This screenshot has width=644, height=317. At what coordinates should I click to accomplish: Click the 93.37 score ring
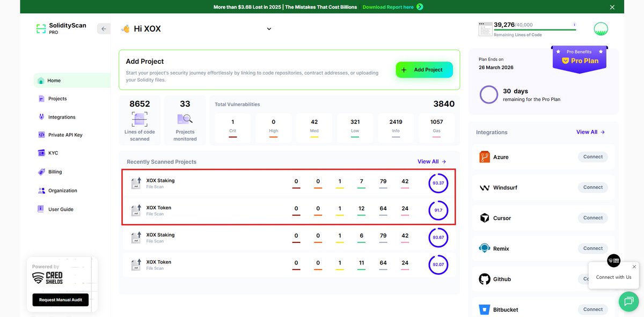click(438, 183)
